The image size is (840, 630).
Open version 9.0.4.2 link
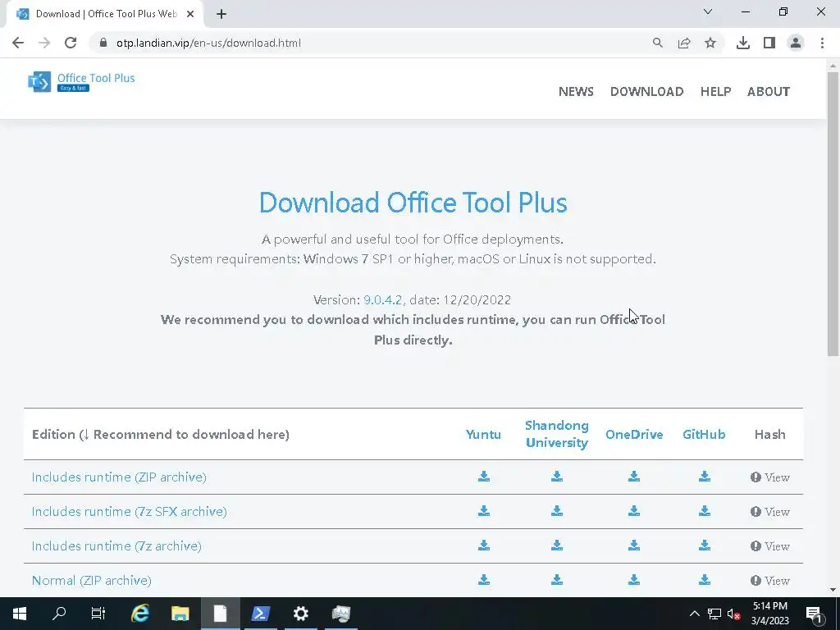382,299
